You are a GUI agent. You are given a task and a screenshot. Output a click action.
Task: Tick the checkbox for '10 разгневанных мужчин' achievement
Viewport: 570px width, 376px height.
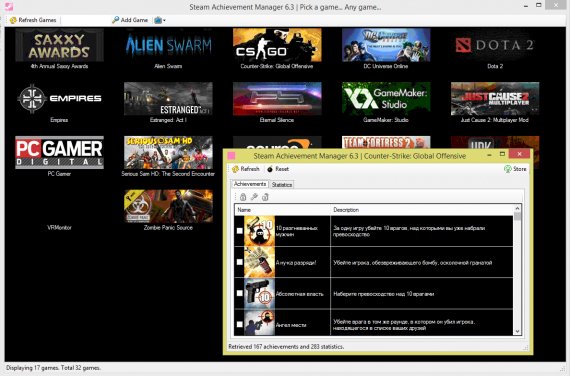click(240, 231)
